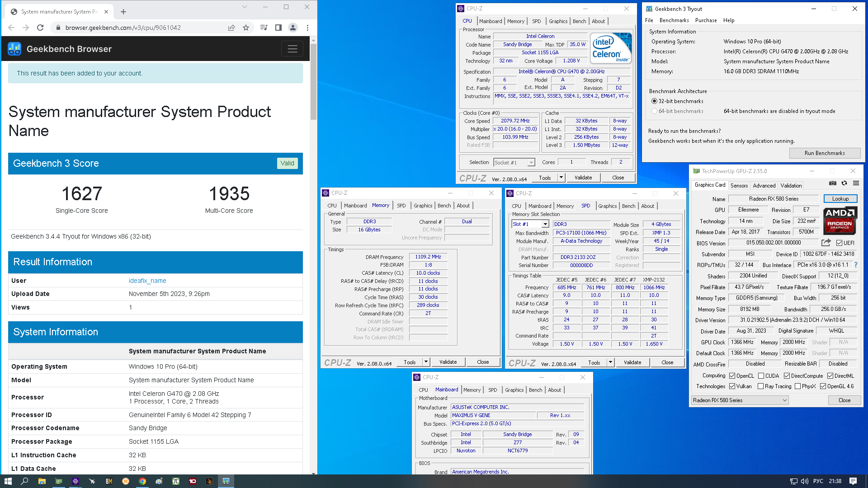This screenshot has width=868, height=488.
Task: Click Run Benchmarks in Geekbench 3
Action: [x=824, y=153]
